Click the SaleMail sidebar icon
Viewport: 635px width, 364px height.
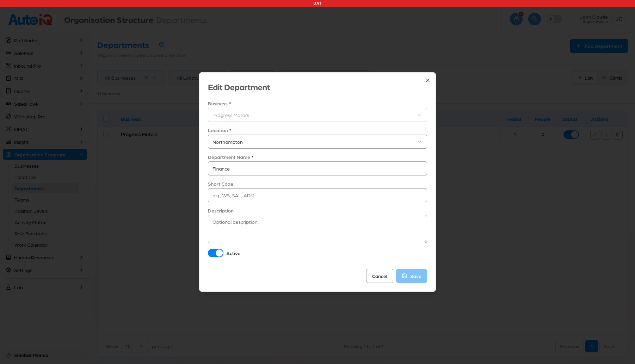click(x=8, y=53)
